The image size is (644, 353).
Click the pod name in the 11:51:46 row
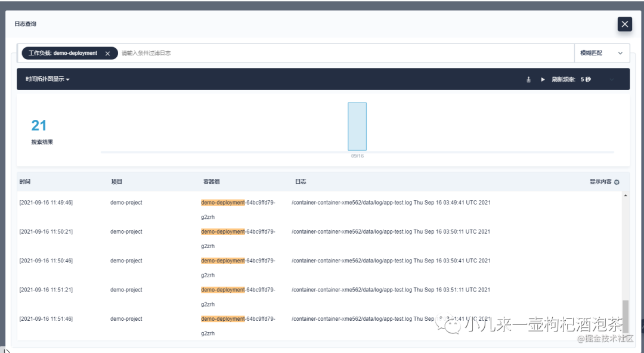(x=238, y=326)
